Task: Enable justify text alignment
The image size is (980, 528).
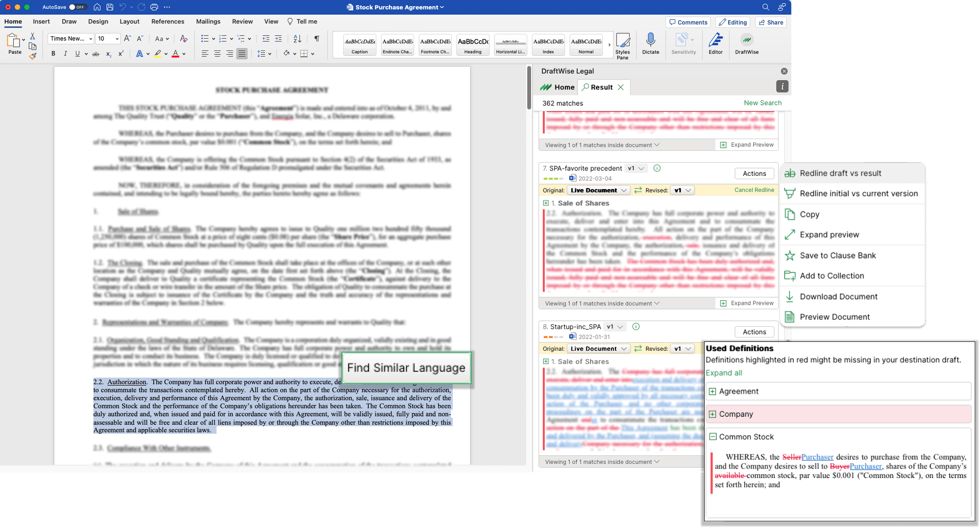Action: pos(242,54)
